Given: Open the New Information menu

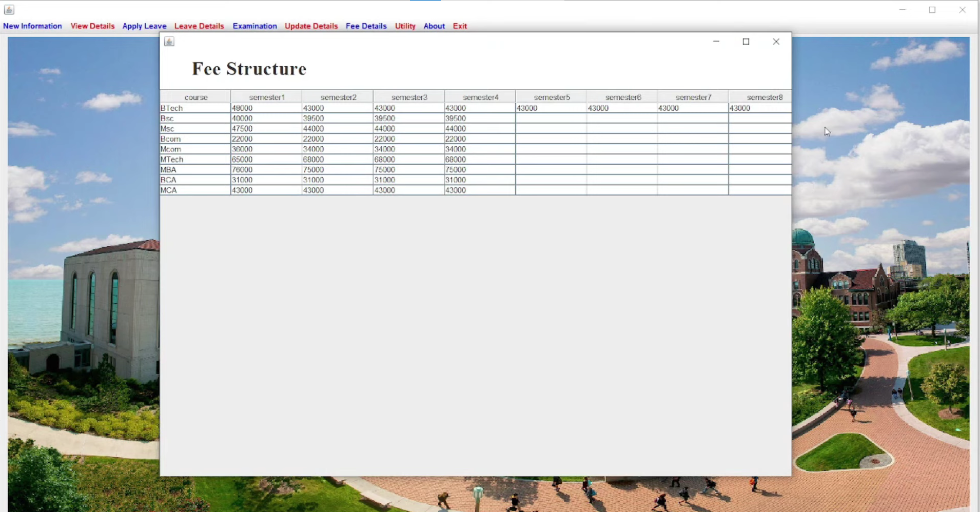Looking at the screenshot, I should tap(32, 26).
